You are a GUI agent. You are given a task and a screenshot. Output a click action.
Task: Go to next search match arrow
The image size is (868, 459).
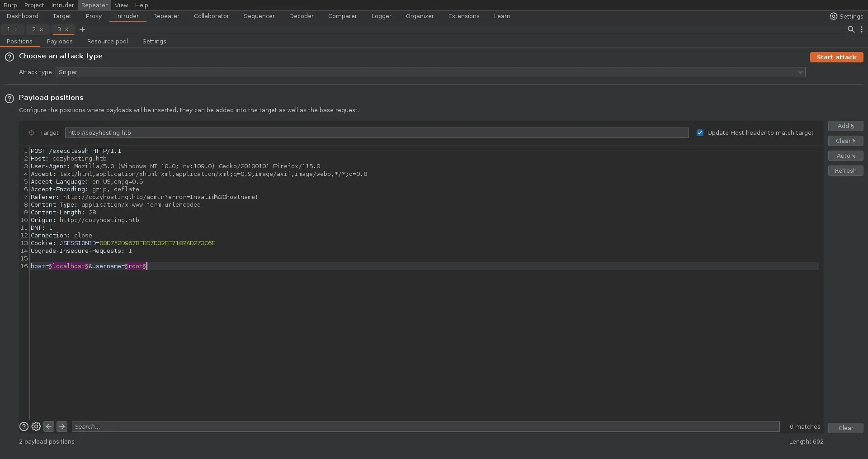coord(62,426)
